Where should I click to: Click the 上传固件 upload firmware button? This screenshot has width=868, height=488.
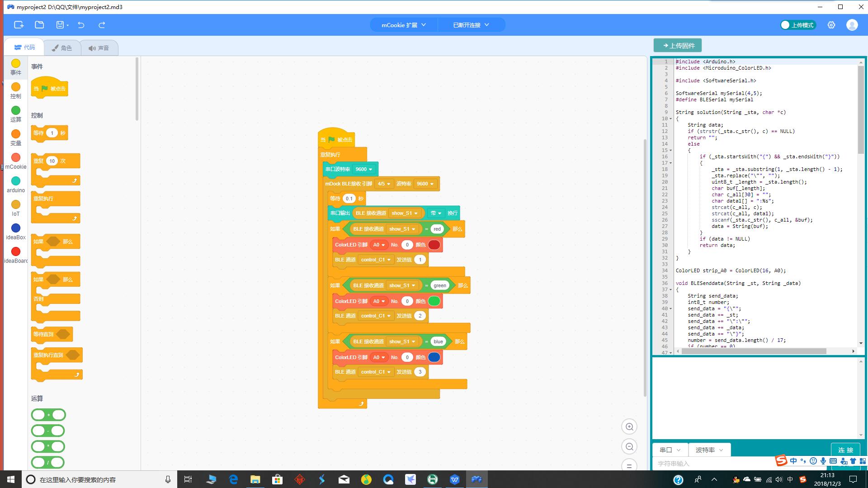tap(678, 45)
